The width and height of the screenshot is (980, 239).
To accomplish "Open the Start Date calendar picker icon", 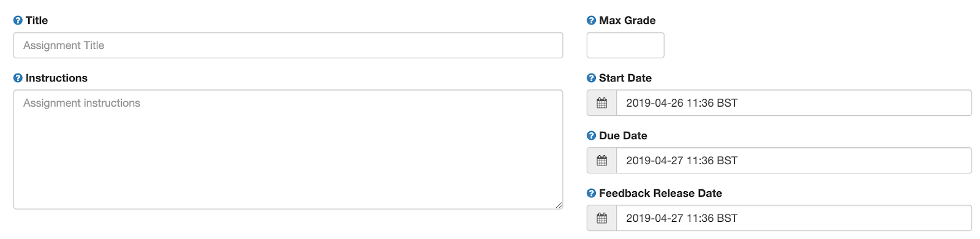I will coord(602,103).
